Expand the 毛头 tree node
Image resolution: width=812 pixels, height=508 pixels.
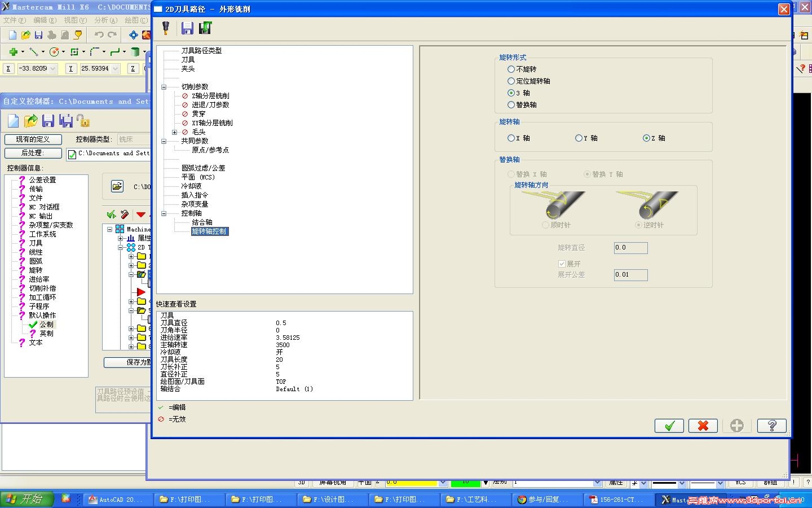(175, 132)
